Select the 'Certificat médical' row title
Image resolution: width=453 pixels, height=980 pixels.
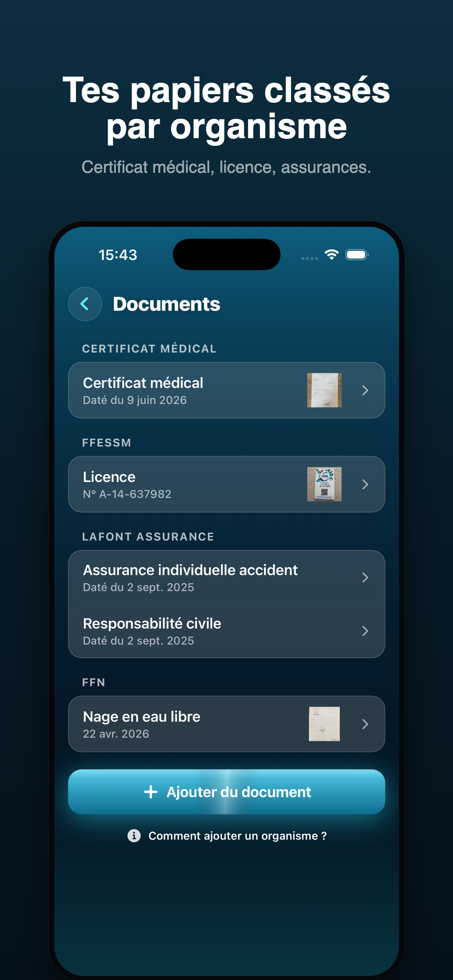click(x=143, y=383)
